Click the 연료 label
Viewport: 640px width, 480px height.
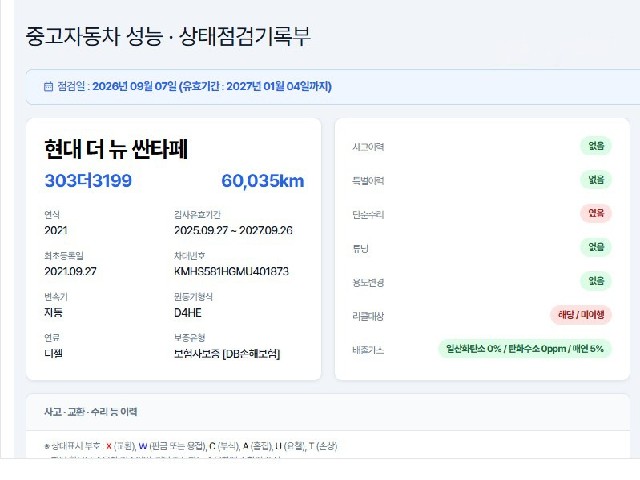[52, 337]
